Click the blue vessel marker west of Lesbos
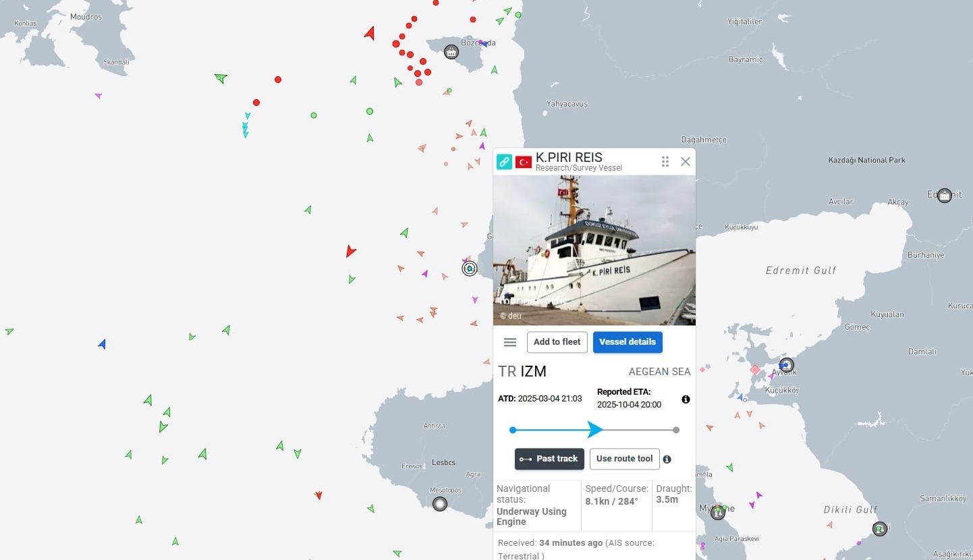The height and width of the screenshot is (560, 973). [102, 344]
